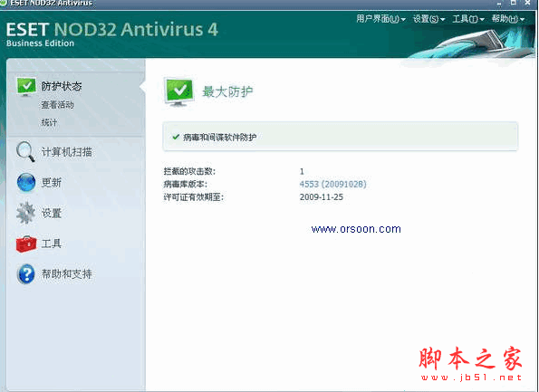Screen dimensions: 539x392
Task: Open 帮助和支持 help and support
Action: 67,274
